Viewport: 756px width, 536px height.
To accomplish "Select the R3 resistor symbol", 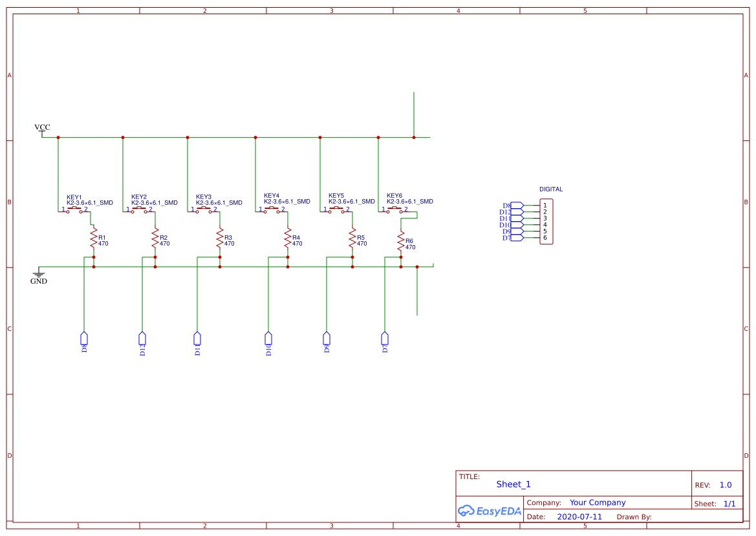I will [220, 237].
